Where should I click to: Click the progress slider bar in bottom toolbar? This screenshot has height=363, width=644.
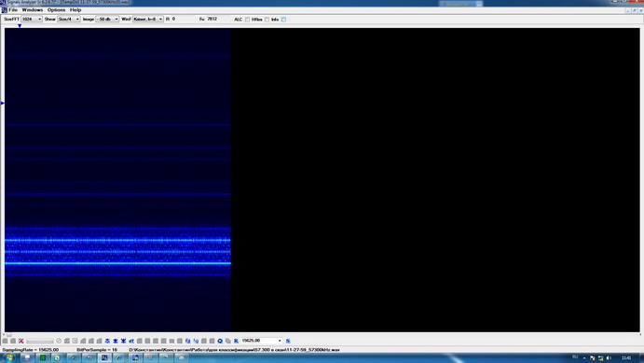(x=40, y=341)
